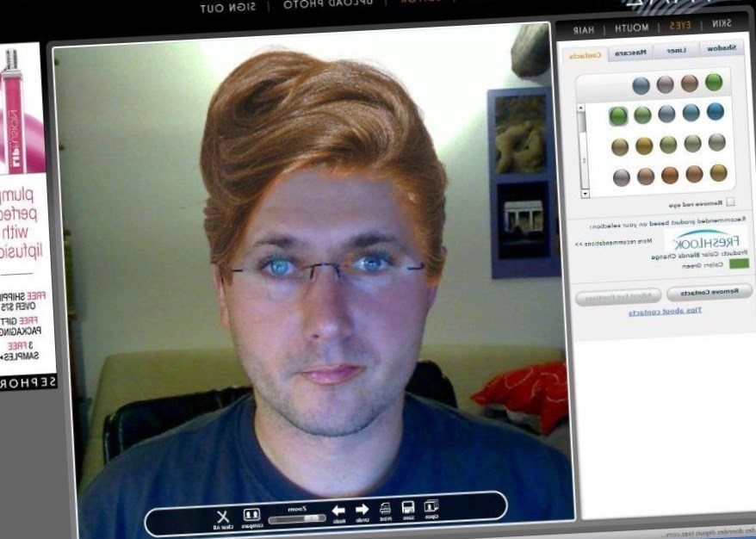Select the orange-brown lens swatch in grid

coord(670,175)
